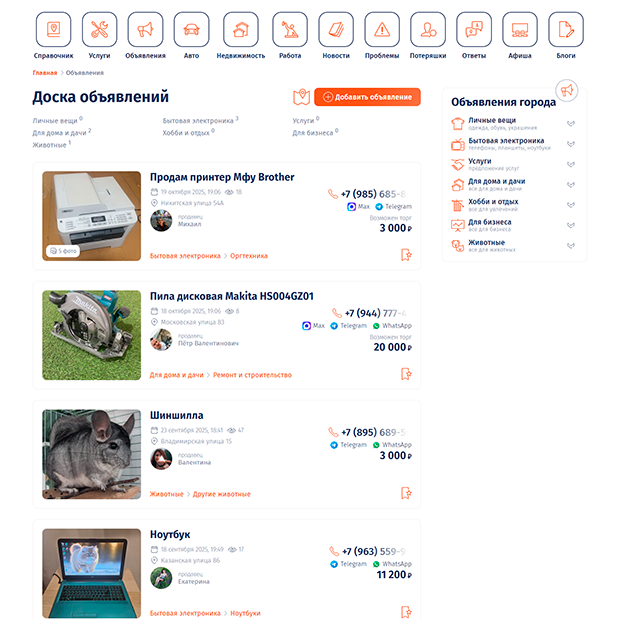Open the chinchilla photo thumbnail
Viewport: 640px width, 620px height.
click(91, 454)
